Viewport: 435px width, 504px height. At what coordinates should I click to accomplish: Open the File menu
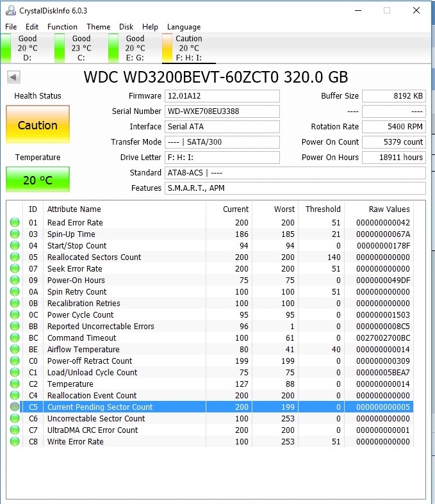pos(11,27)
